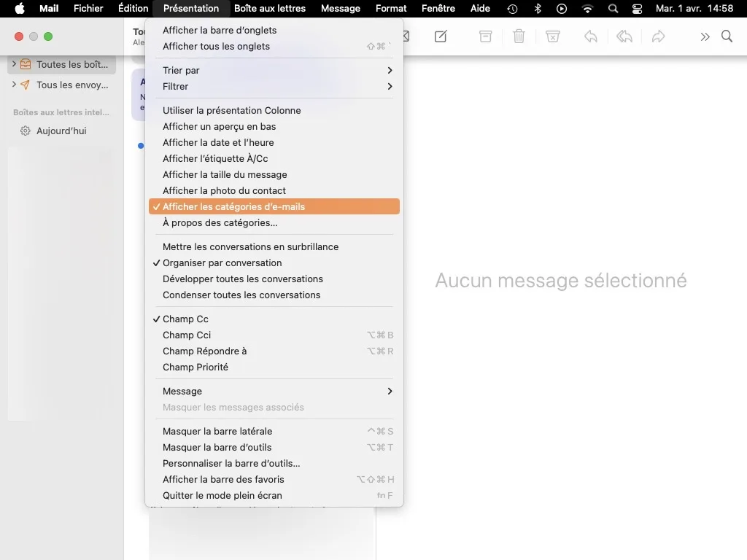Image resolution: width=747 pixels, height=560 pixels.
Task: Click the gear icon beside Aujourd'hui
Action: [x=26, y=131]
